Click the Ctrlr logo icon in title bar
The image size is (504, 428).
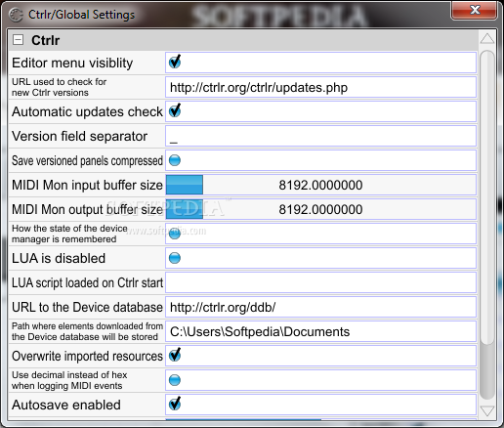coord(16,15)
